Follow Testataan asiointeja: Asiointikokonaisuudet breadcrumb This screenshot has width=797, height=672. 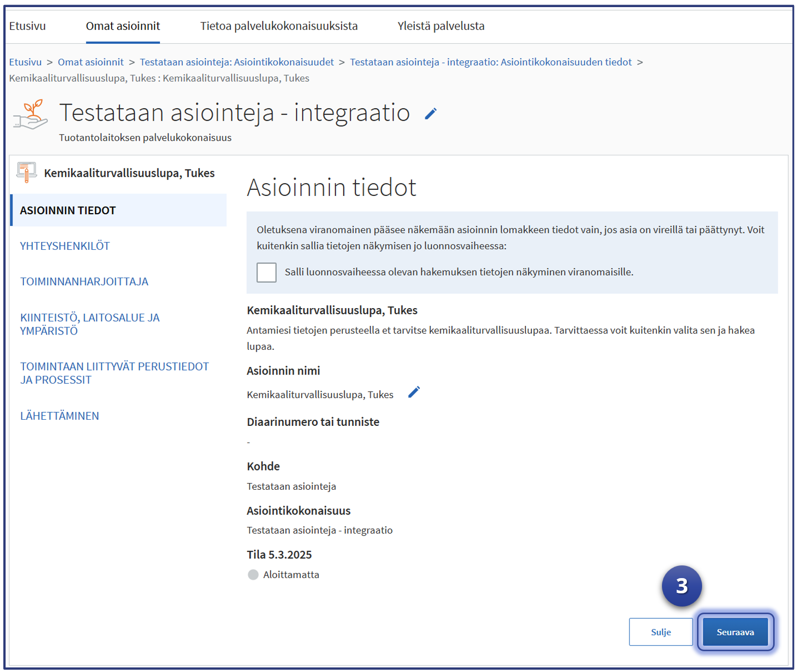[237, 62]
